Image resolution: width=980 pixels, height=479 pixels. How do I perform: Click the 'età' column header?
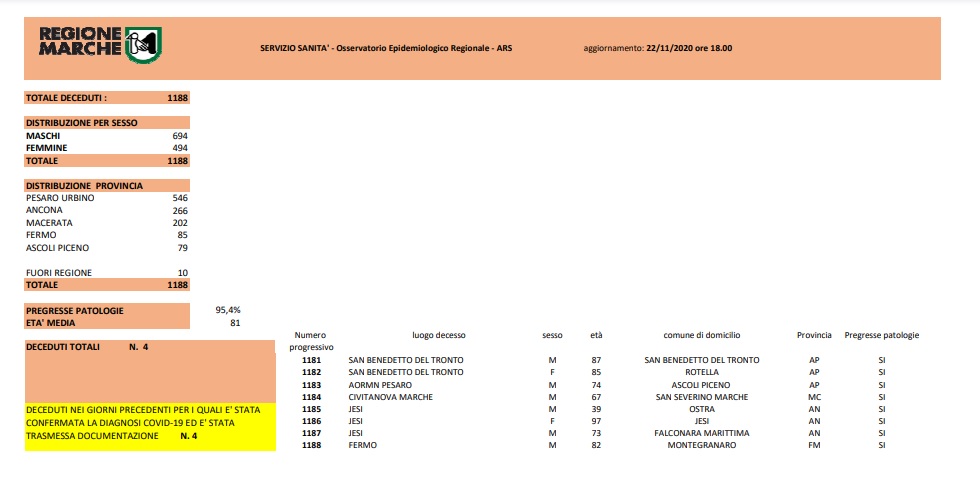pos(596,335)
